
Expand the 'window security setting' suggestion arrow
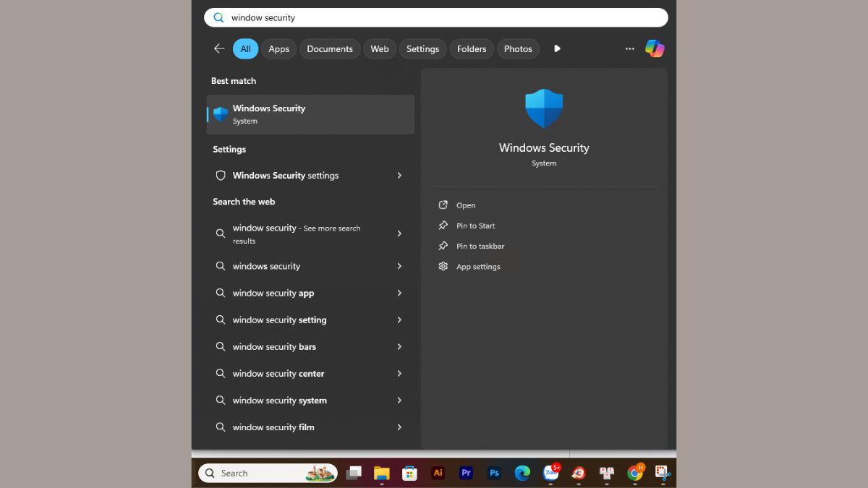click(x=399, y=320)
